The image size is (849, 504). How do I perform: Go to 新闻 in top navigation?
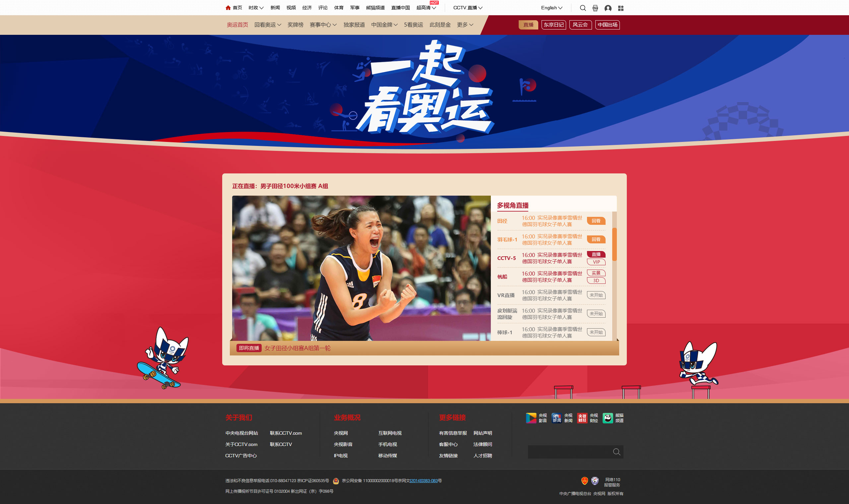point(275,8)
